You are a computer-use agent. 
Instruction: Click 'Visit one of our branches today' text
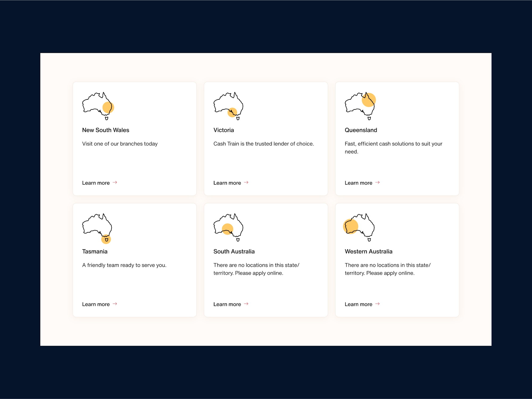pyautogui.click(x=120, y=144)
